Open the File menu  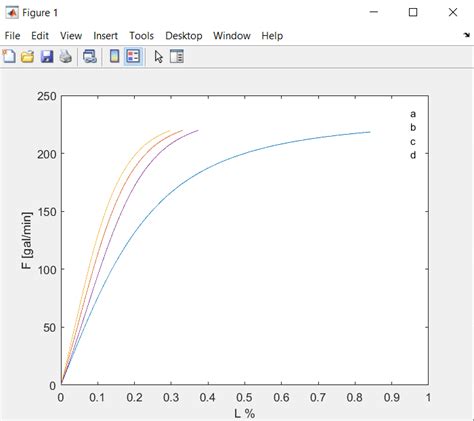point(12,36)
